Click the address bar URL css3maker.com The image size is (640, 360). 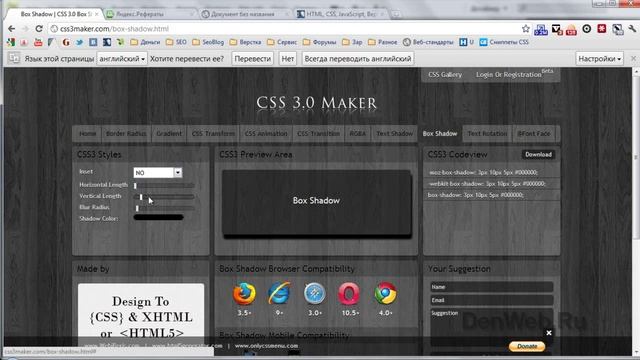pos(114,29)
